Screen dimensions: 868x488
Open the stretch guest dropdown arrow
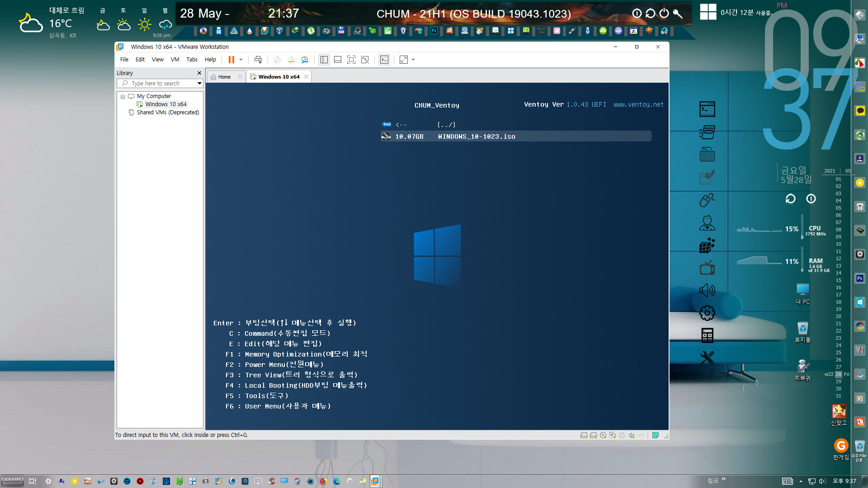[413, 60]
